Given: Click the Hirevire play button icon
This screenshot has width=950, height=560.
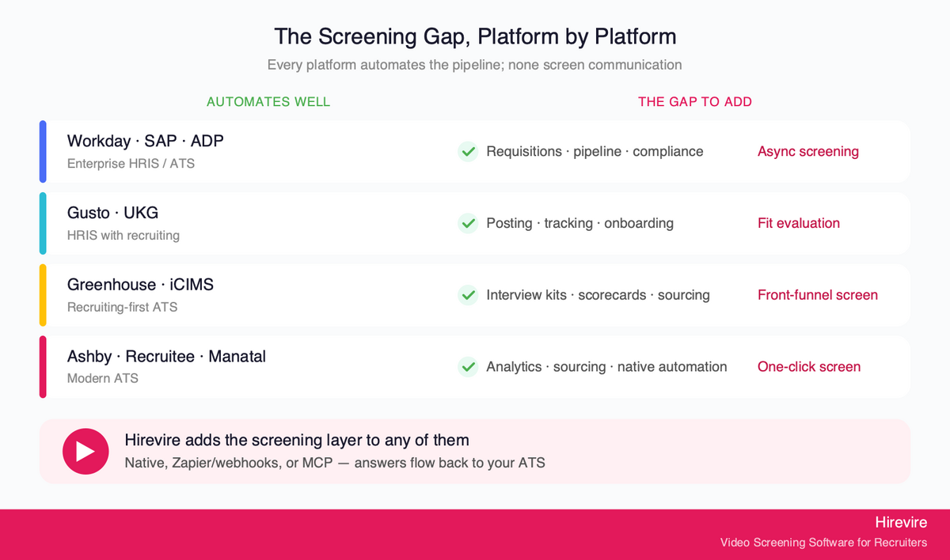Looking at the screenshot, I should 85,452.
